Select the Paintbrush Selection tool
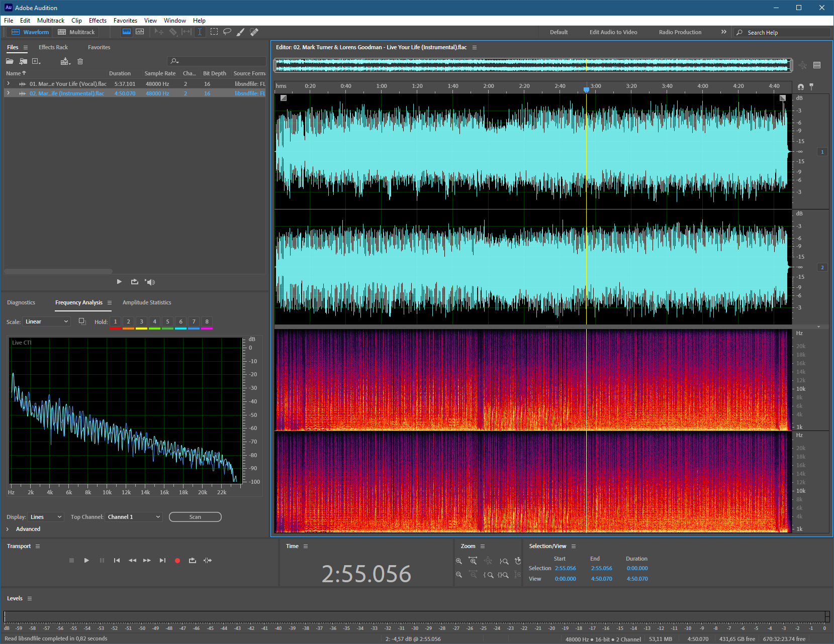 (241, 32)
